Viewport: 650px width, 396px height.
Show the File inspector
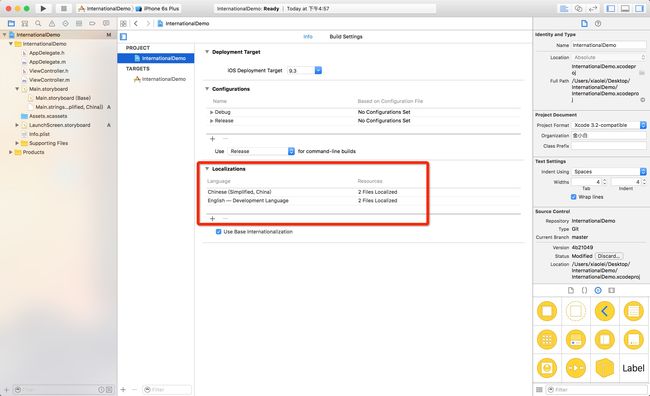584,24
